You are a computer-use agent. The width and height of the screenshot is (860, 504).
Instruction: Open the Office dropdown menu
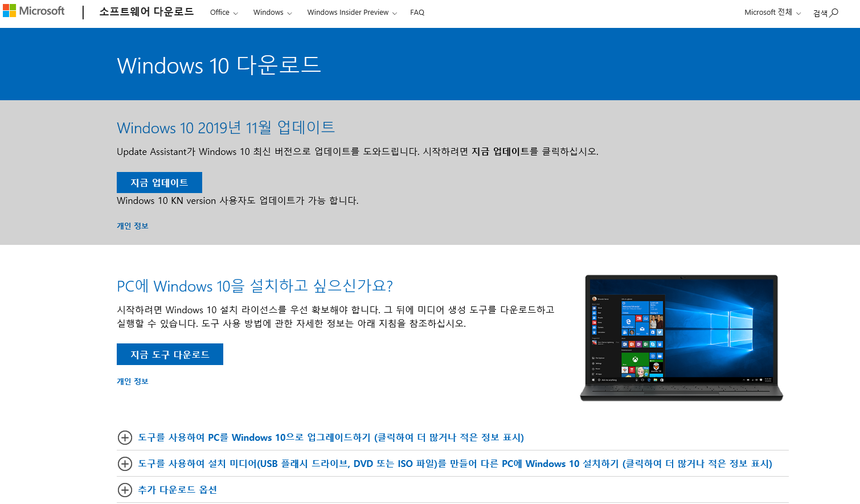point(224,13)
